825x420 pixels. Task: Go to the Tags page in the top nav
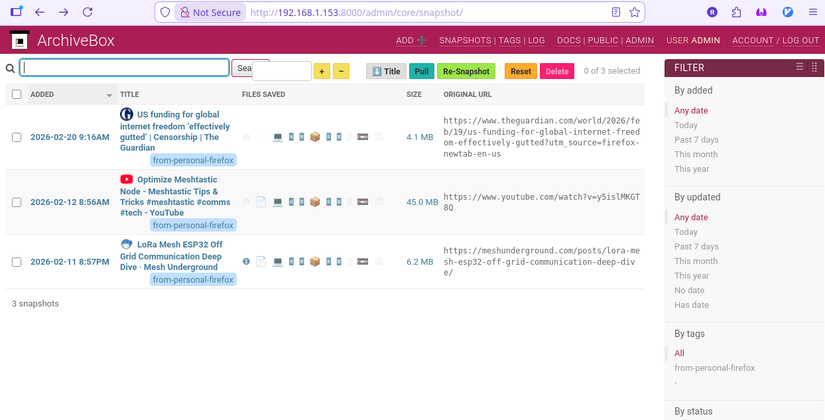coord(509,40)
